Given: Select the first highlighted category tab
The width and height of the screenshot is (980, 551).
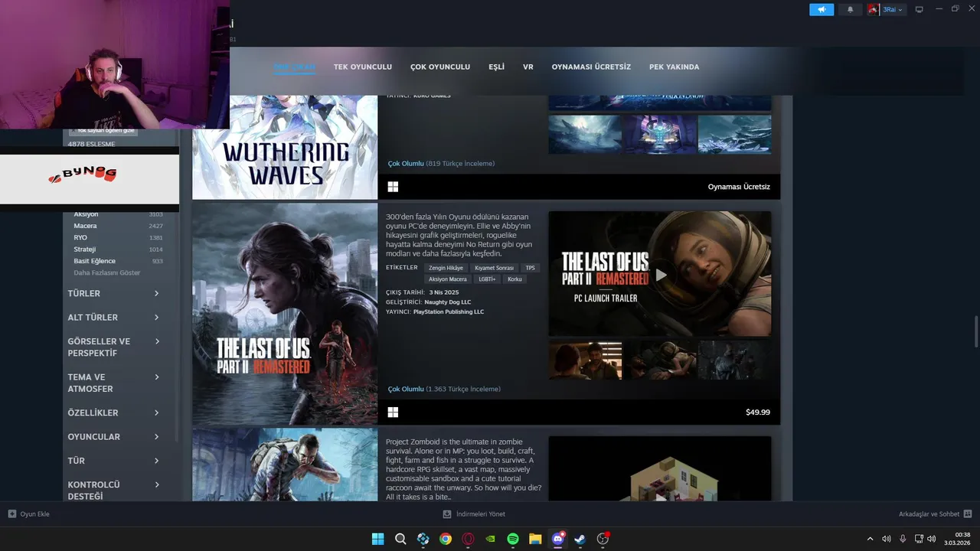Looking at the screenshot, I should 294,67.
